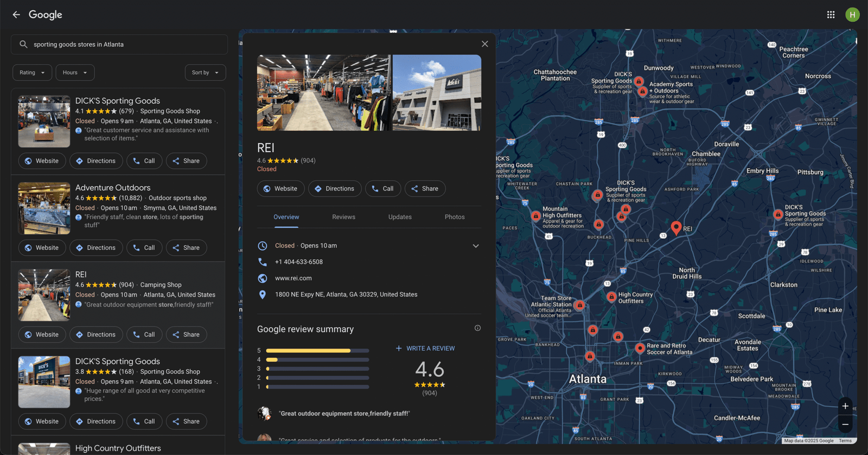Click Rare and Retro Soccer map marker
The height and width of the screenshot is (455, 868).
(640, 348)
